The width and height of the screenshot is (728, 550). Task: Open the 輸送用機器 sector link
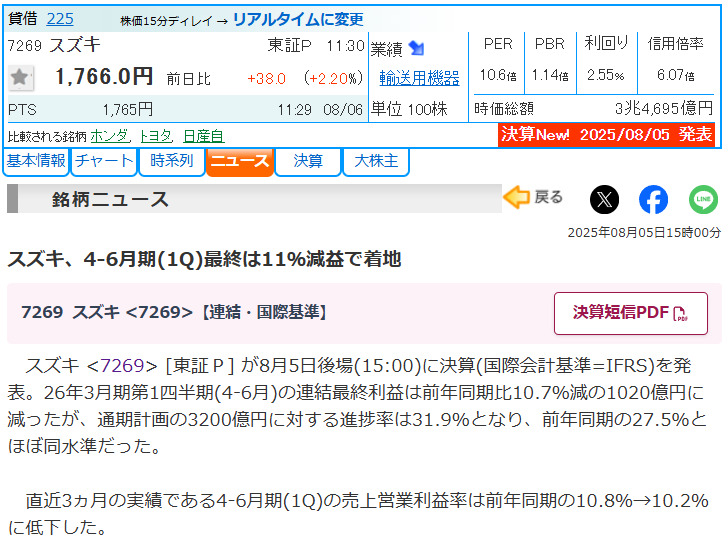[x=419, y=78]
